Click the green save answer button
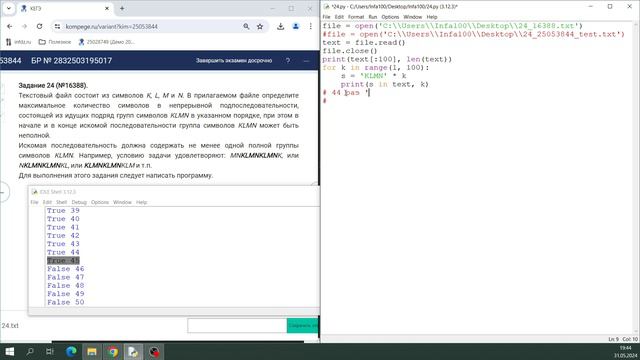The width and height of the screenshot is (640, 360). point(302,326)
